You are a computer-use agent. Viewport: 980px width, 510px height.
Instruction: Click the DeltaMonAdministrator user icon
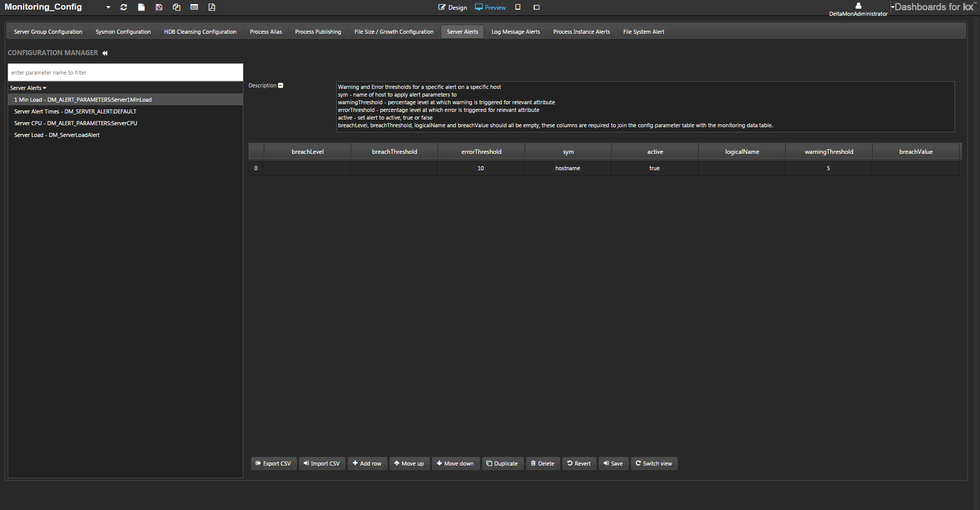tap(858, 6)
